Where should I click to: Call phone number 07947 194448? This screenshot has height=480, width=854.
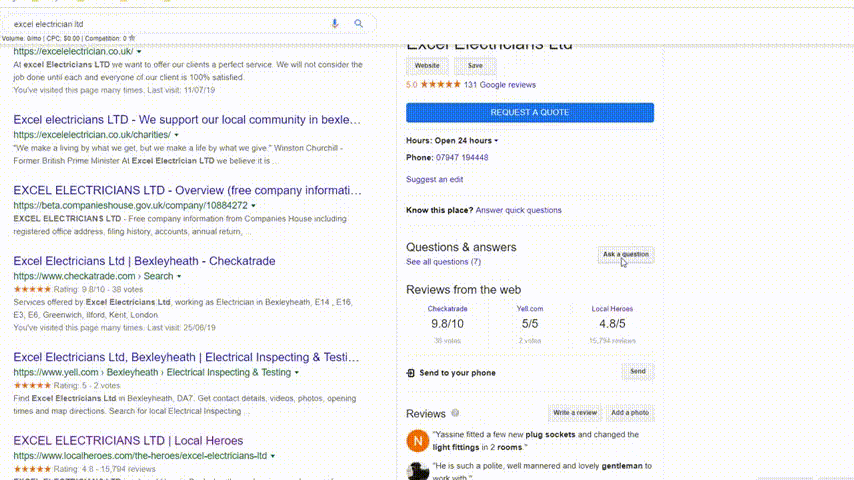tap(462, 157)
